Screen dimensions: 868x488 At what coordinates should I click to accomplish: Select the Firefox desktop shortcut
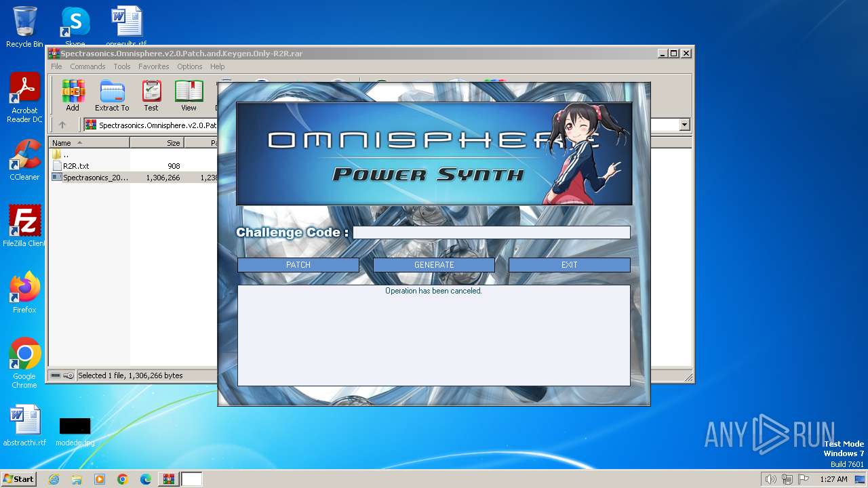click(24, 292)
